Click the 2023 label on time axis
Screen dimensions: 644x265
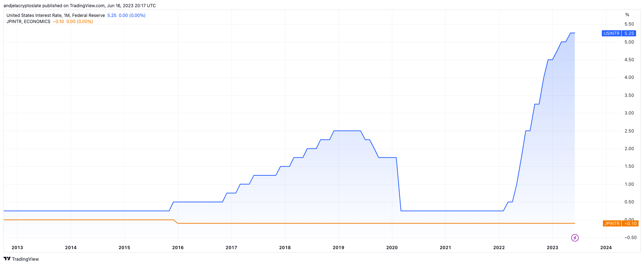point(552,248)
